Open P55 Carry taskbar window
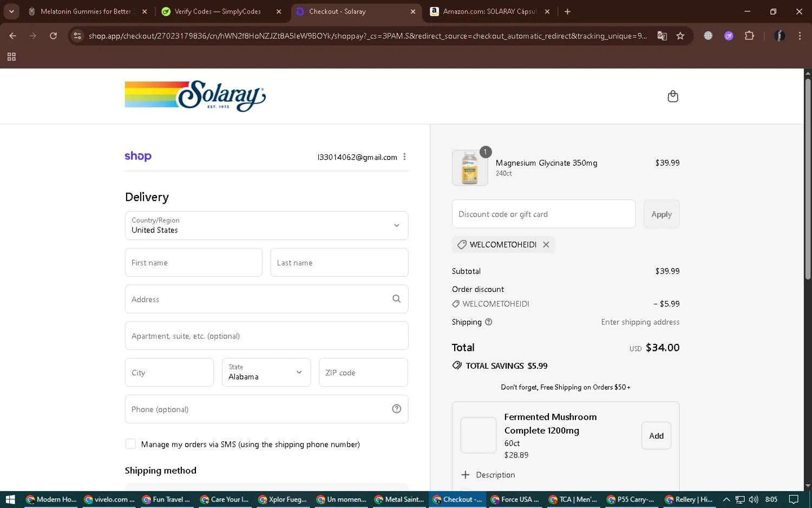The width and height of the screenshot is (812, 508). (632, 499)
